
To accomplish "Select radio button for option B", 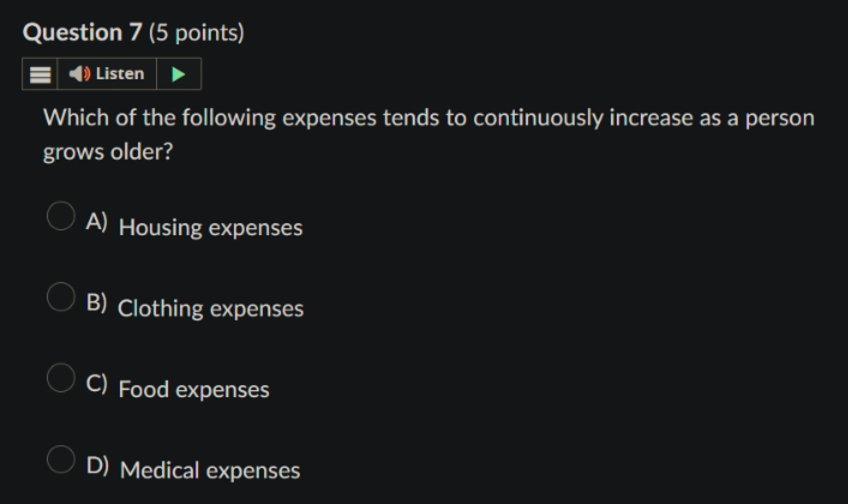I will pyautogui.click(x=61, y=297).
